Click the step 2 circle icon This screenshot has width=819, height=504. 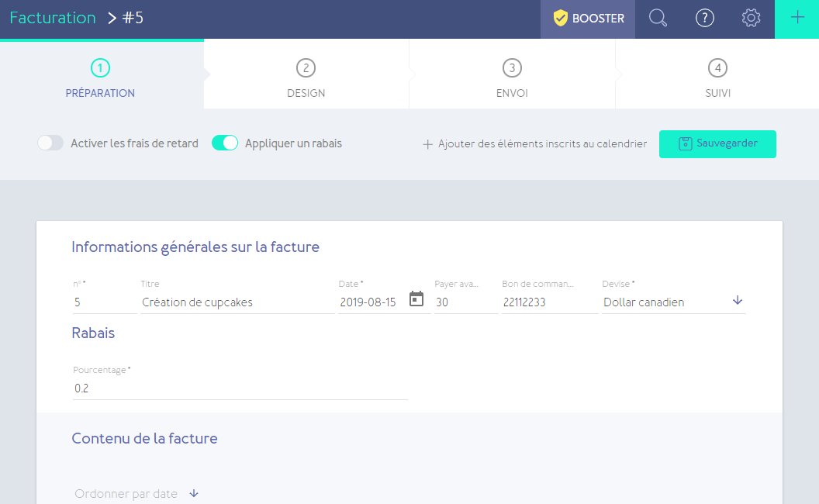[306, 68]
